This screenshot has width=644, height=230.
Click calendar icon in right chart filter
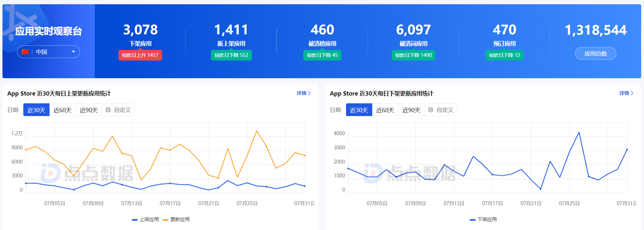431,110
